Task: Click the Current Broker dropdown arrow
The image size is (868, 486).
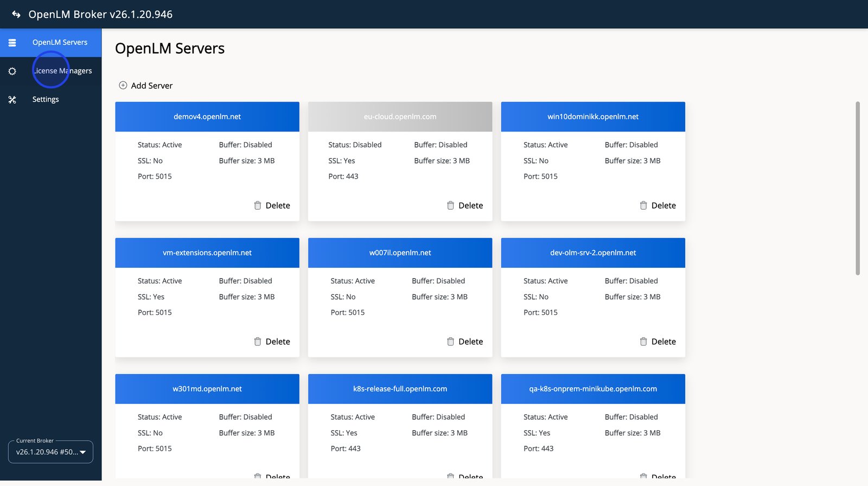Action: [83, 452]
